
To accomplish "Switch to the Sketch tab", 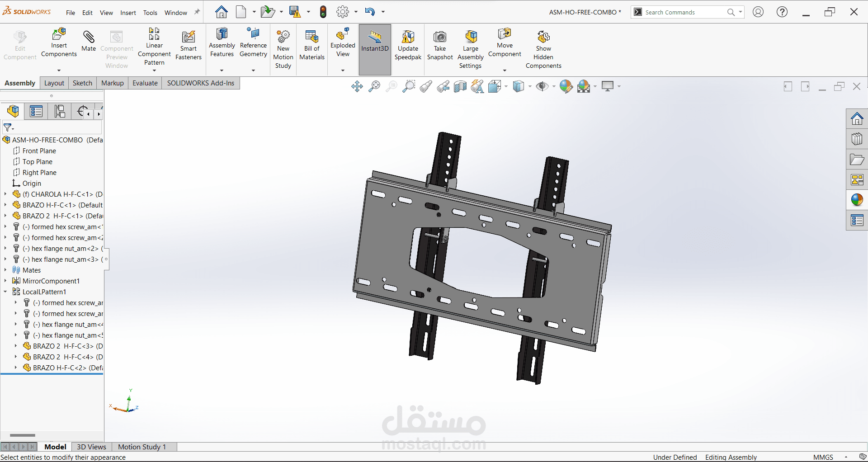I will [x=82, y=83].
